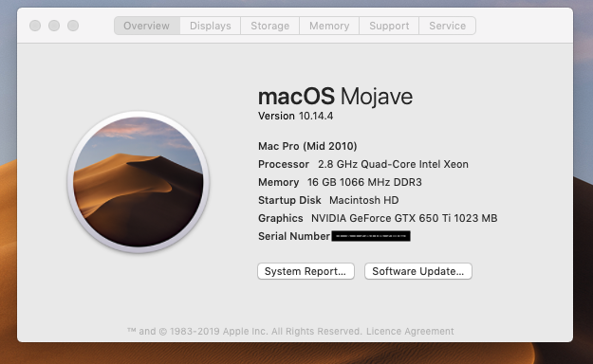Screen dimensions: 593x364
Task: Click the 2.8 GHz Quad-Core Intel Xeon value
Action: (x=393, y=164)
